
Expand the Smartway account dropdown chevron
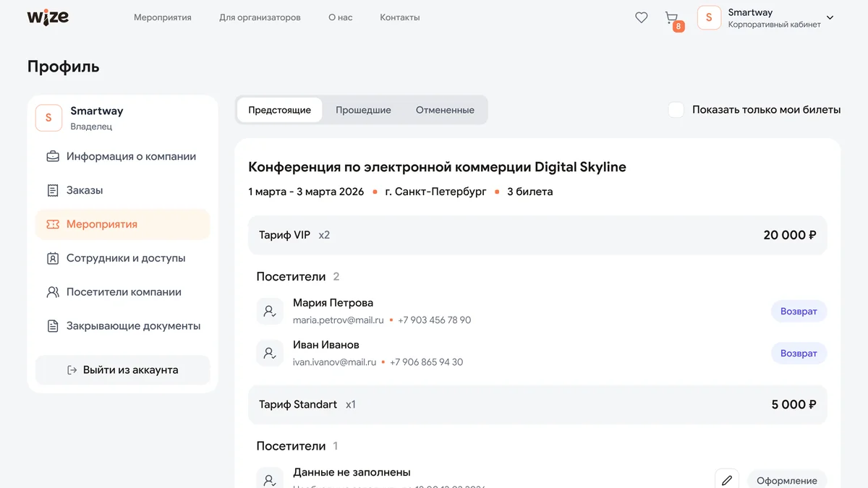click(x=830, y=18)
